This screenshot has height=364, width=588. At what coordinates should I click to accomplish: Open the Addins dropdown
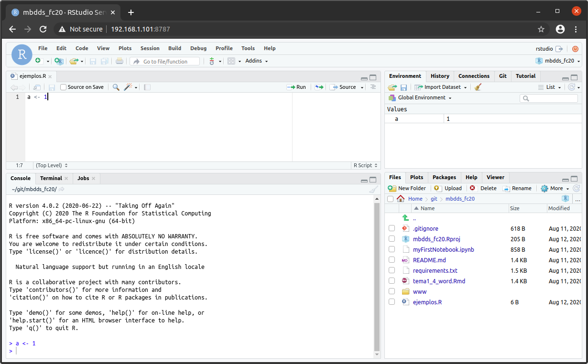pyautogui.click(x=257, y=61)
